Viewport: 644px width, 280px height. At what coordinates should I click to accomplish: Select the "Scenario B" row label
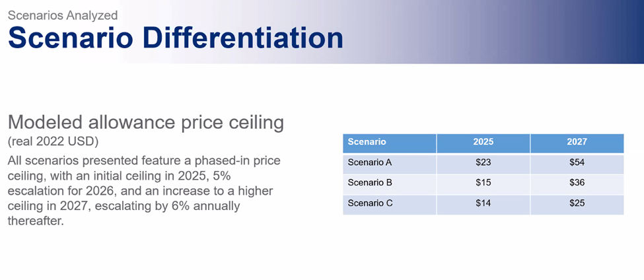click(370, 183)
